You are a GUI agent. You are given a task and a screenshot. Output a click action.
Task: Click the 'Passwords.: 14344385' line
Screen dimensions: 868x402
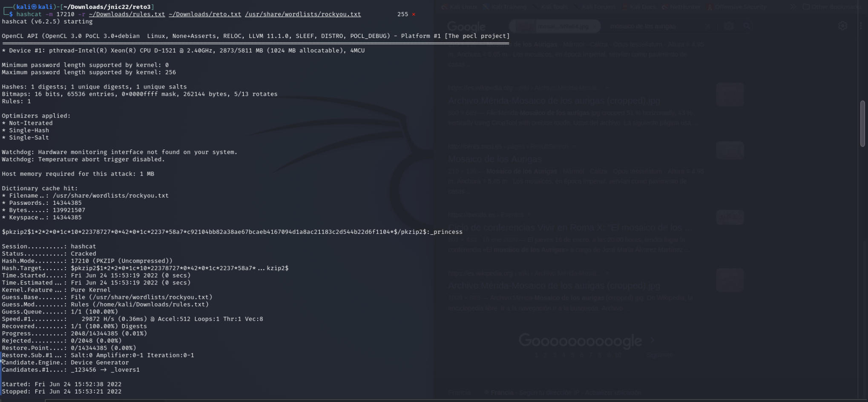coord(42,203)
